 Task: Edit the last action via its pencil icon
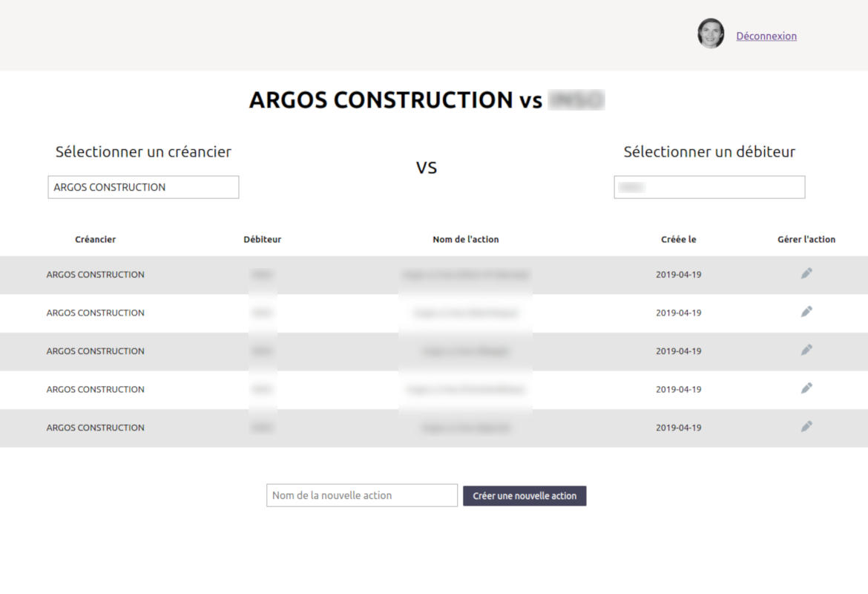point(806,427)
